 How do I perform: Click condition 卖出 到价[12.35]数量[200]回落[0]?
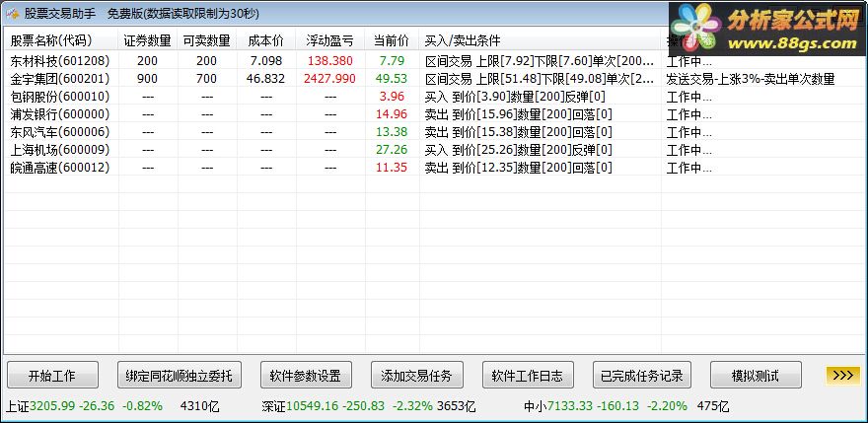tap(518, 168)
